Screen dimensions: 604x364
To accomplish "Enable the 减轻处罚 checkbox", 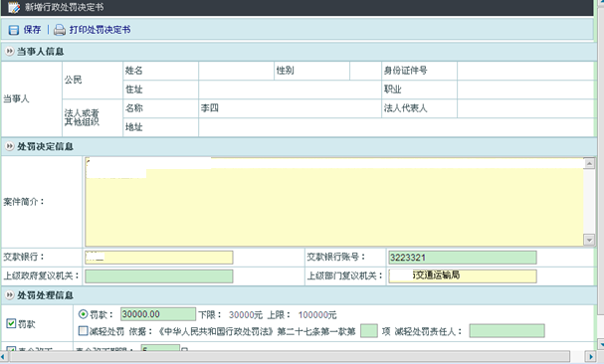I will coord(83,330).
